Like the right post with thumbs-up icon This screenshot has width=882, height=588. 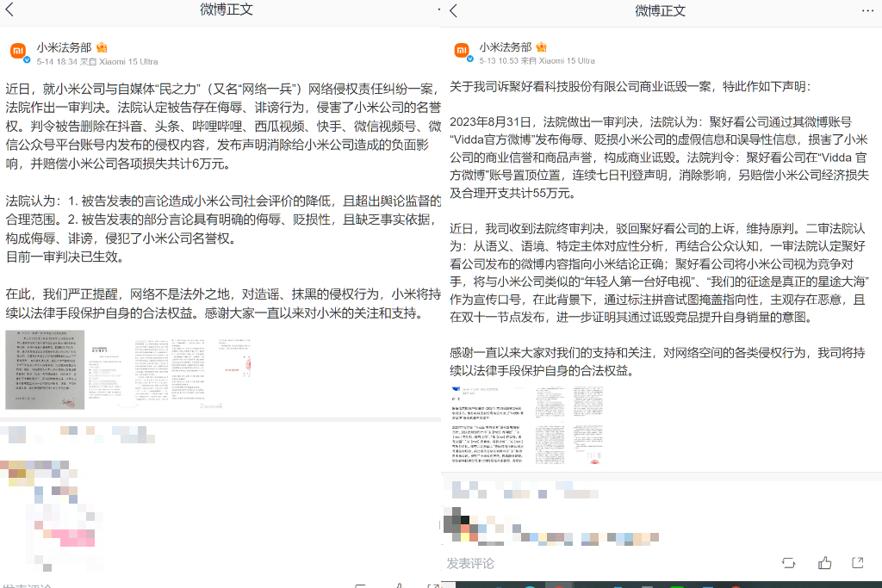(x=824, y=562)
